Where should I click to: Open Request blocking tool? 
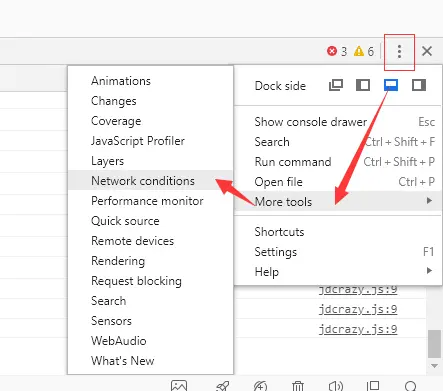click(x=150, y=281)
